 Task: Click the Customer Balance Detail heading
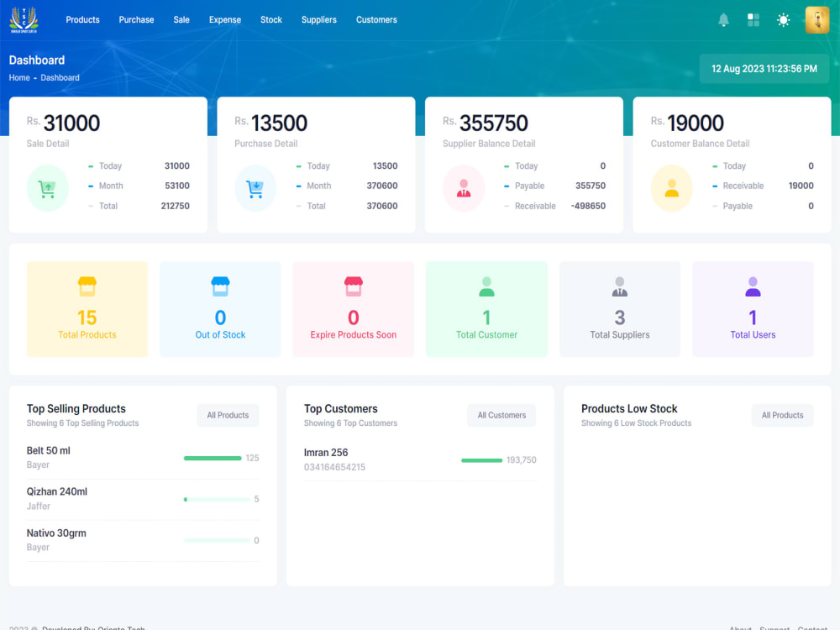(700, 144)
